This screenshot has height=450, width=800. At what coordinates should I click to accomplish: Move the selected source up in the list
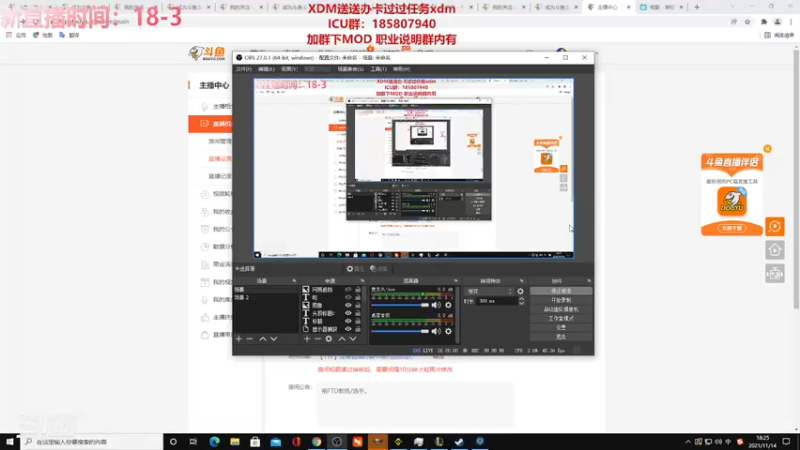coord(342,339)
